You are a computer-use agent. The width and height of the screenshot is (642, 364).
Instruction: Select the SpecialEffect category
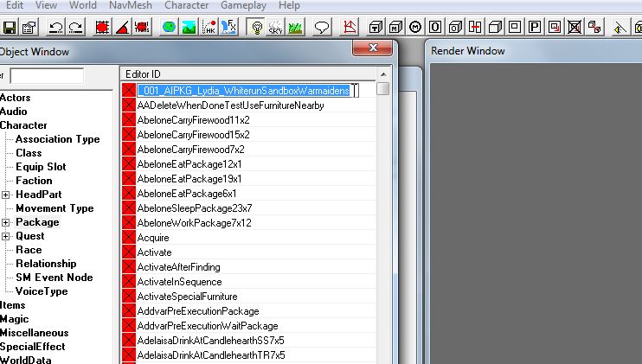(x=33, y=347)
